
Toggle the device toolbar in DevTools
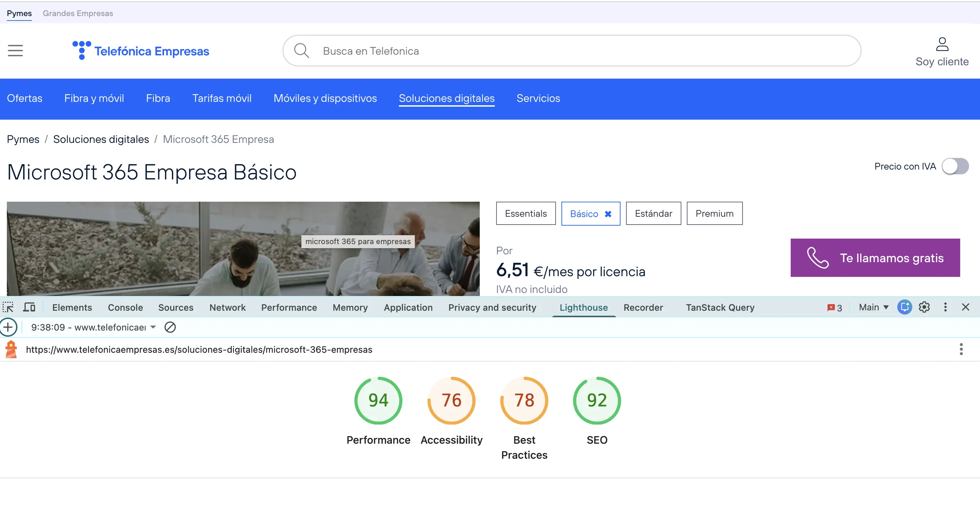29,307
